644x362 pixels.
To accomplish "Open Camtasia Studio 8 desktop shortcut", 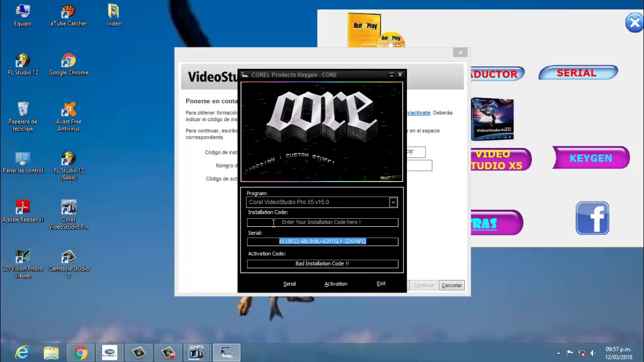I will click(68, 264).
